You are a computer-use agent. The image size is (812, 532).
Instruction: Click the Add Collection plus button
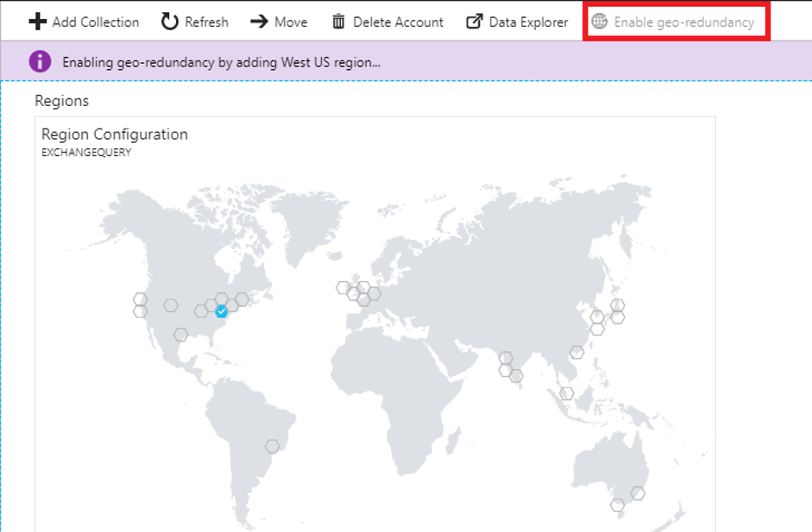coord(84,22)
